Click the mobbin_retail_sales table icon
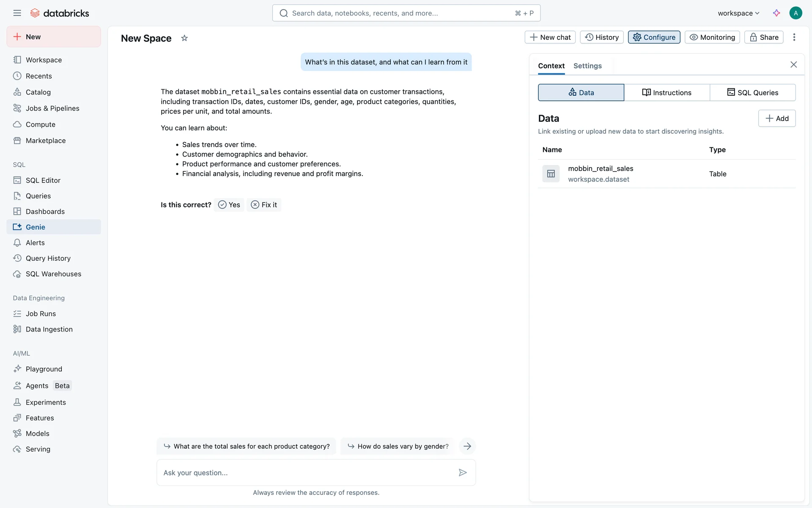The image size is (812, 508). [x=551, y=174]
